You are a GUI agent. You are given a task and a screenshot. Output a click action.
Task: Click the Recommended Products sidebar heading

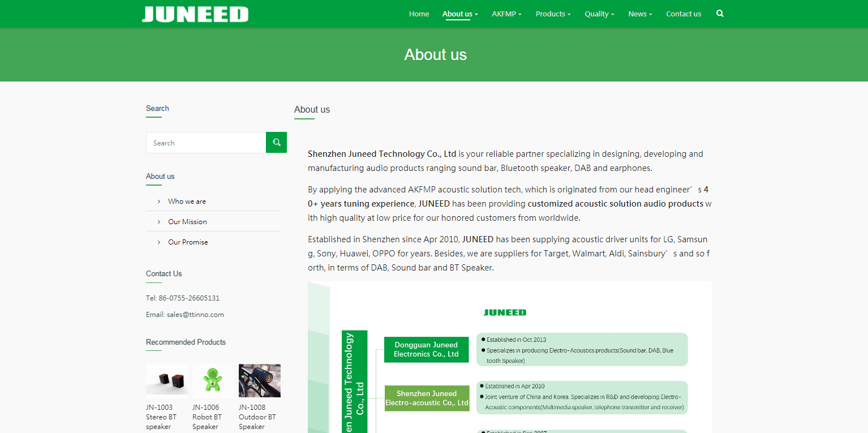[x=186, y=342]
